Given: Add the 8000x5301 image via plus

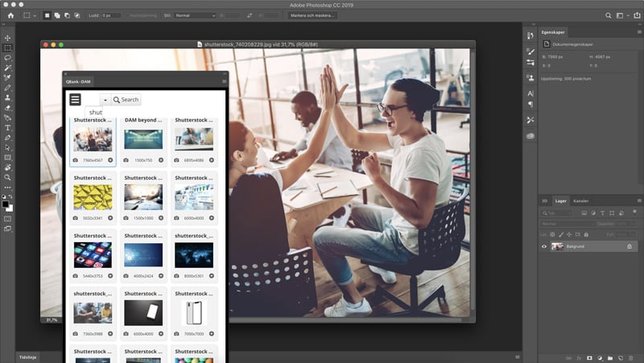Looking at the screenshot, I should click(212, 276).
